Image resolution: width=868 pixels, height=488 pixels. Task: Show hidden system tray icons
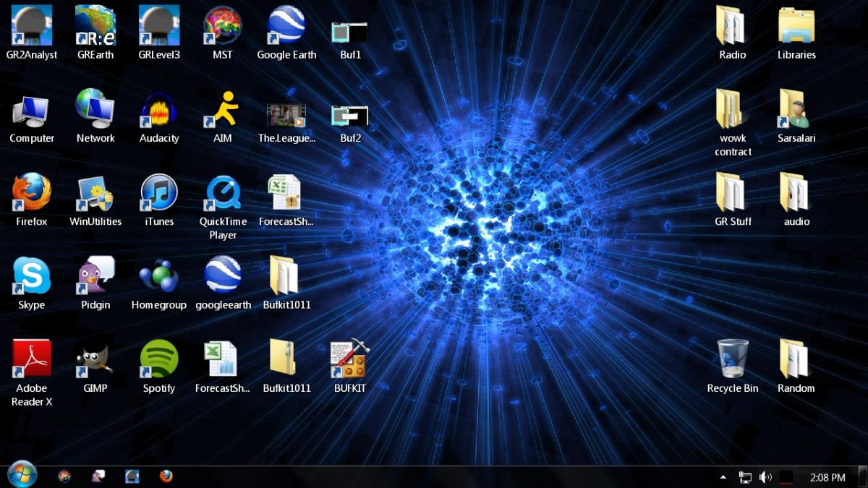click(723, 477)
